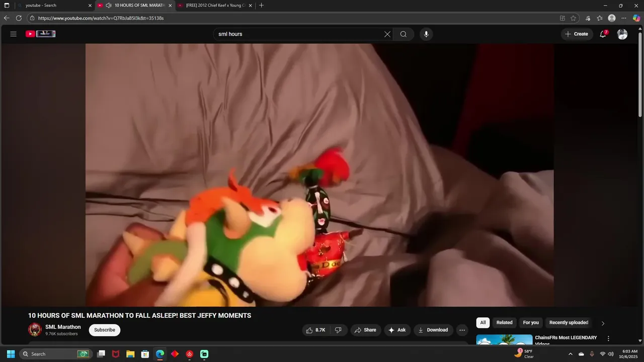644x362 pixels.
Task: Open OneDrive cloud tray icon
Action: (581, 354)
